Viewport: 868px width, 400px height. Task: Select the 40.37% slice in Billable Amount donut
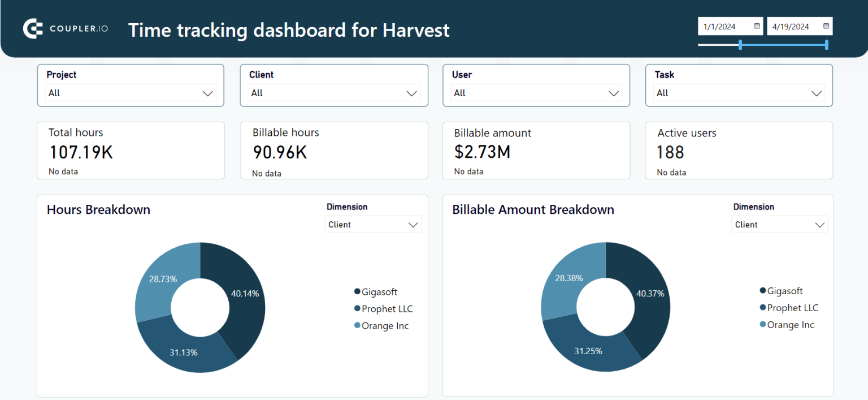[x=650, y=294]
